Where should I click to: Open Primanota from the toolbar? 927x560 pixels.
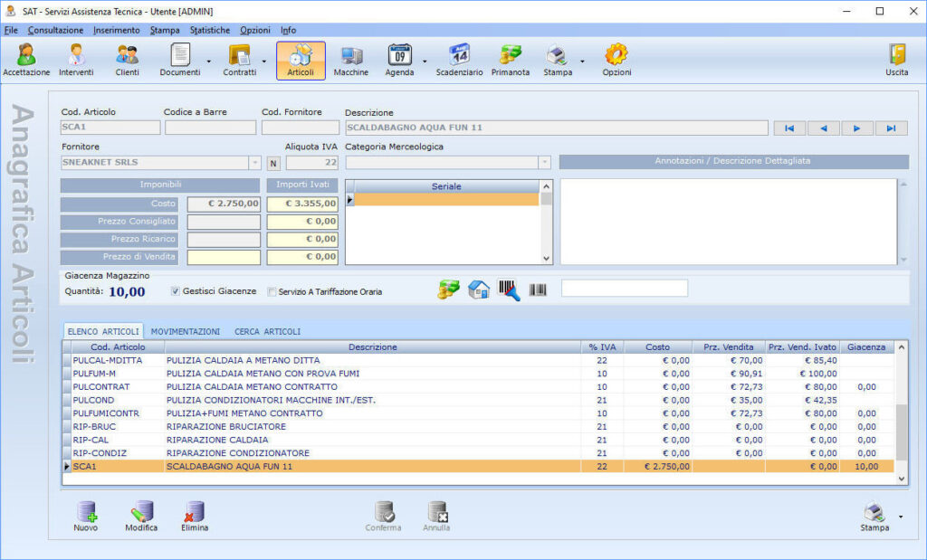tap(511, 61)
